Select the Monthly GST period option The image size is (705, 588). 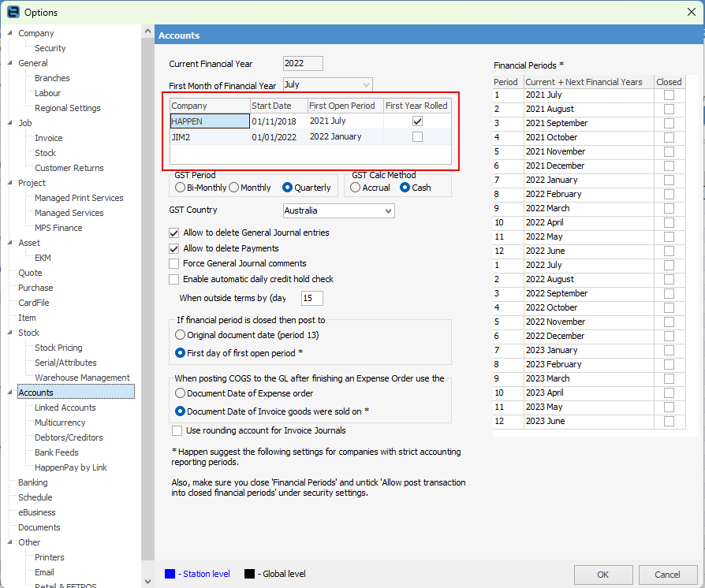coord(234,188)
